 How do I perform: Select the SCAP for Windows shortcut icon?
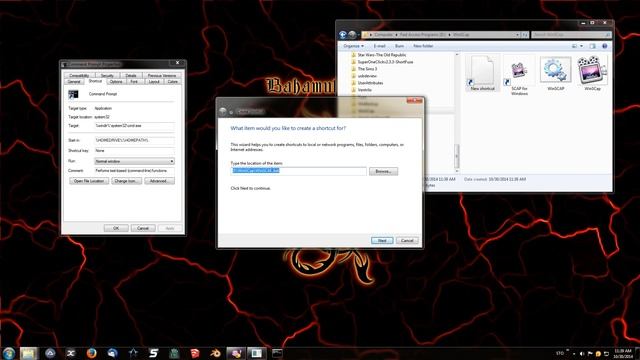519,76
